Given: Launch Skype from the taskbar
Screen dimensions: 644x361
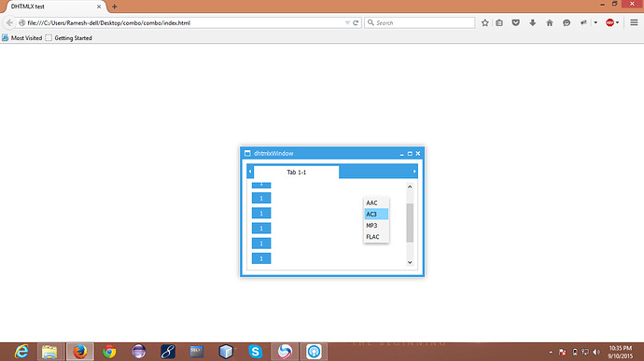Looking at the screenshot, I should 255,352.
